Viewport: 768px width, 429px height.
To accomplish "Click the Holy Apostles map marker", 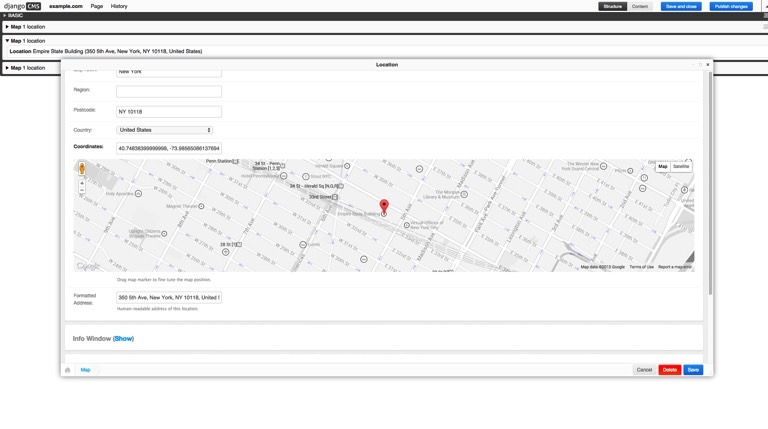I will (139, 194).
